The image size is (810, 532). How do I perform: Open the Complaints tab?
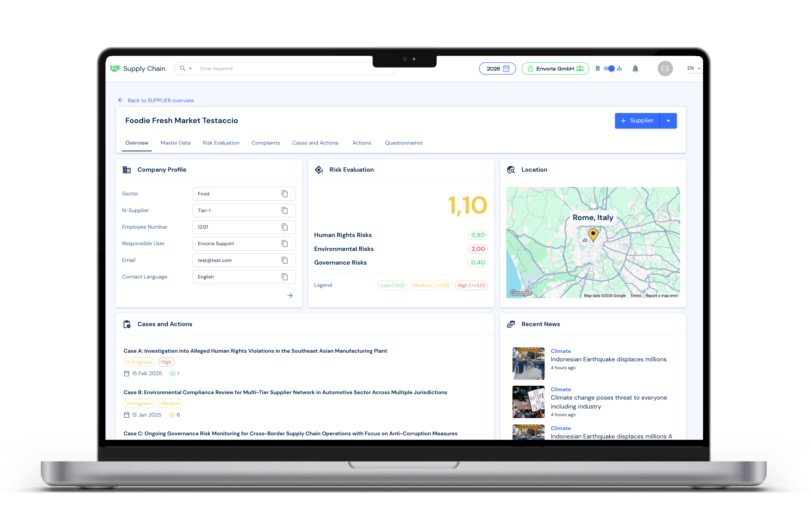[x=266, y=143]
